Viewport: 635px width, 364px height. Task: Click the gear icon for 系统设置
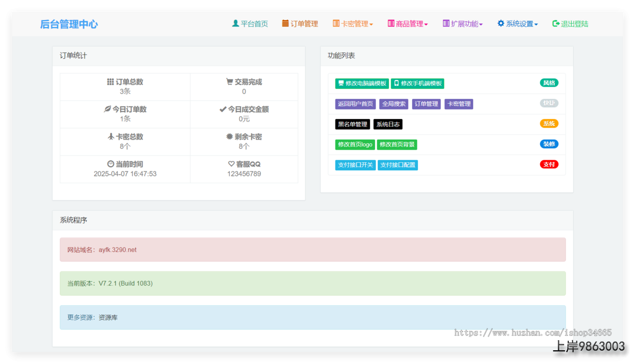pos(501,24)
